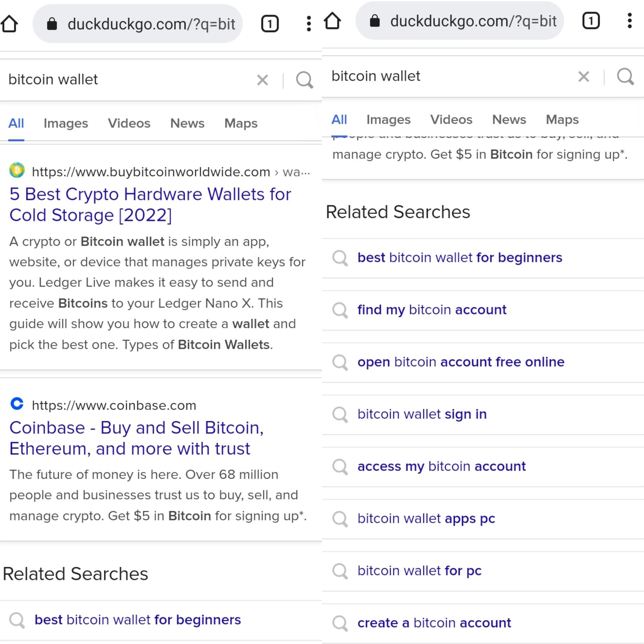The height and width of the screenshot is (644, 644).
Task: Tap the home icon in the left browser
Action: tap(9, 24)
